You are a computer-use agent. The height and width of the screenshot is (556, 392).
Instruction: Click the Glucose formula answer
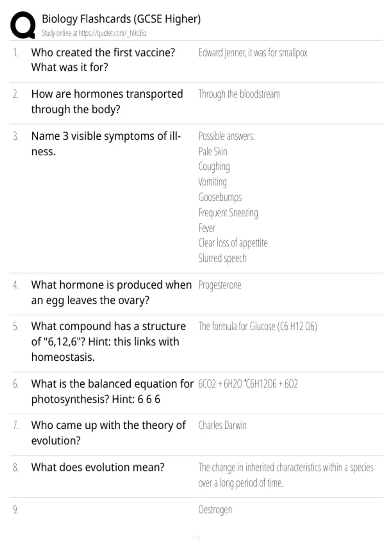click(258, 326)
